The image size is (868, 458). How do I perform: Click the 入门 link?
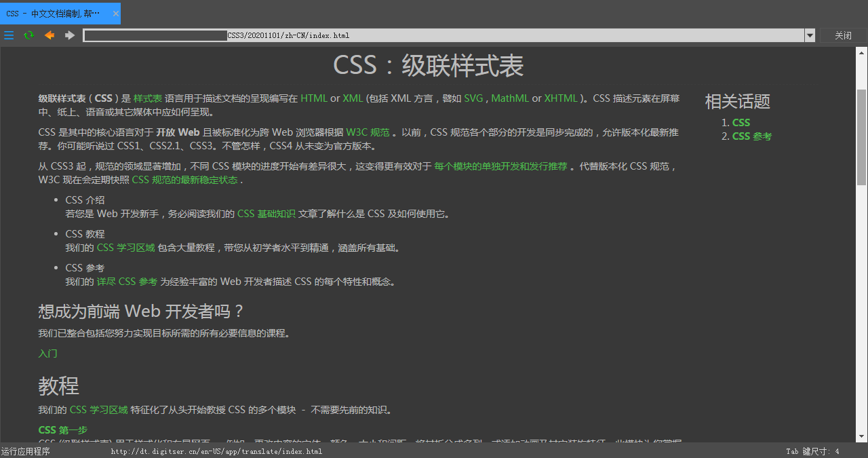coord(47,353)
